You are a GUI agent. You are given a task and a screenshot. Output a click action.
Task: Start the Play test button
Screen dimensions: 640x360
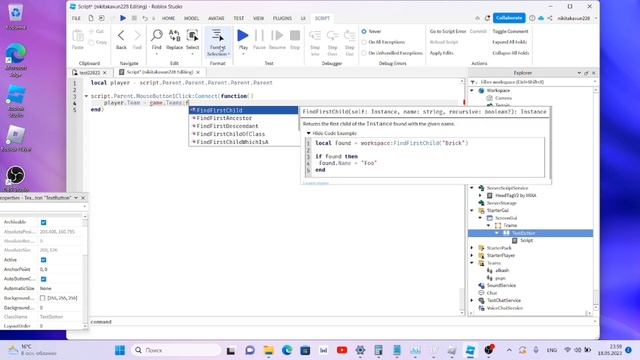click(243, 40)
